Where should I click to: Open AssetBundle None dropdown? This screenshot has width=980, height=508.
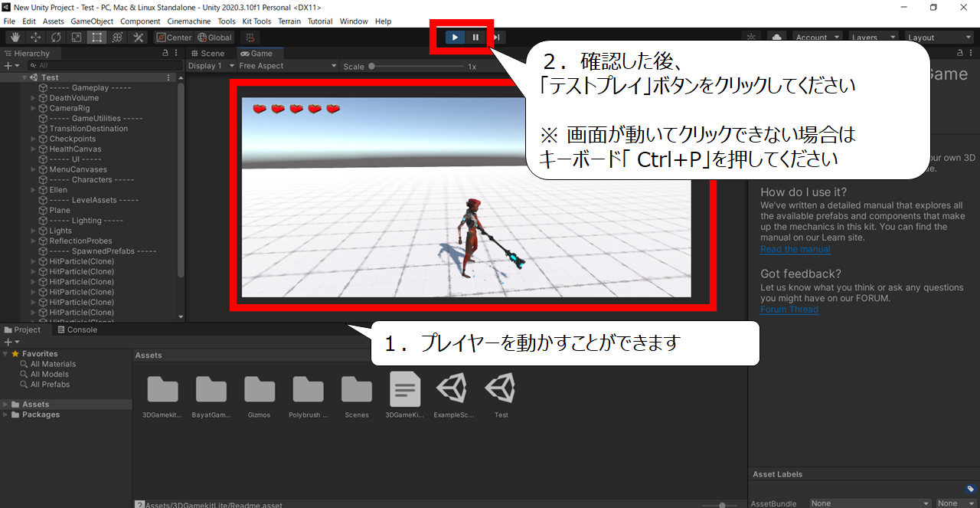tap(871, 503)
